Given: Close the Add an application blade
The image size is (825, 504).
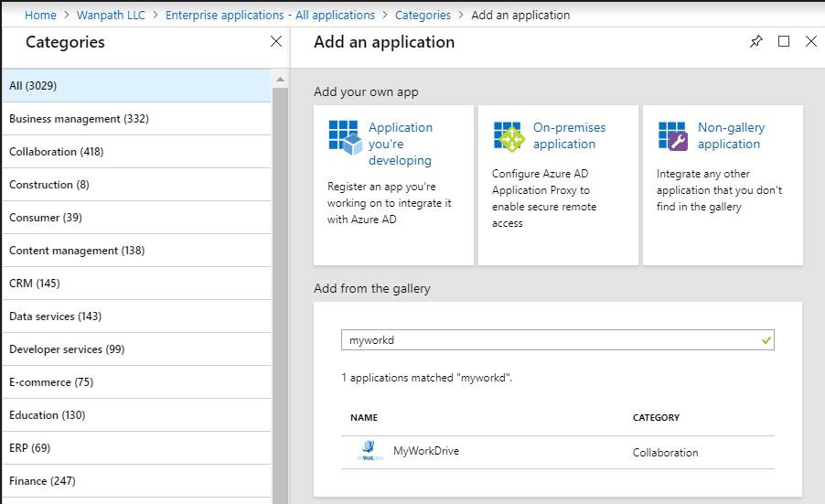Looking at the screenshot, I should (x=810, y=42).
